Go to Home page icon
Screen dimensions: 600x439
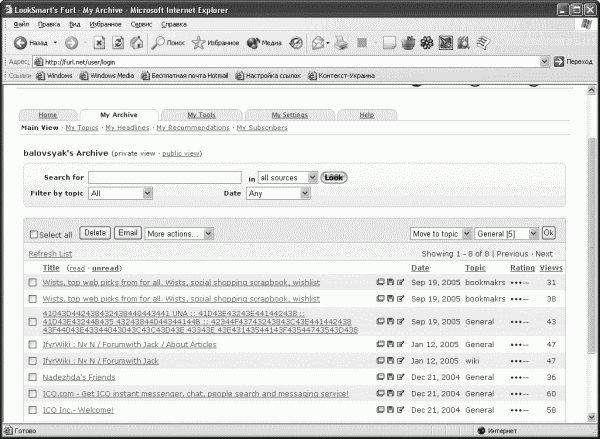point(137,43)
